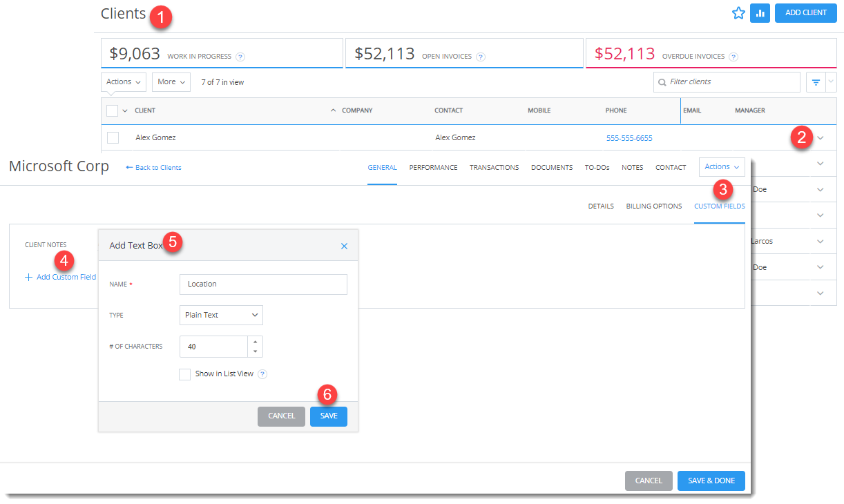Image resolution: width=844 pixels, height=504 pixels.
Task: Open the More dropdown
Action: tap(171, 82)
